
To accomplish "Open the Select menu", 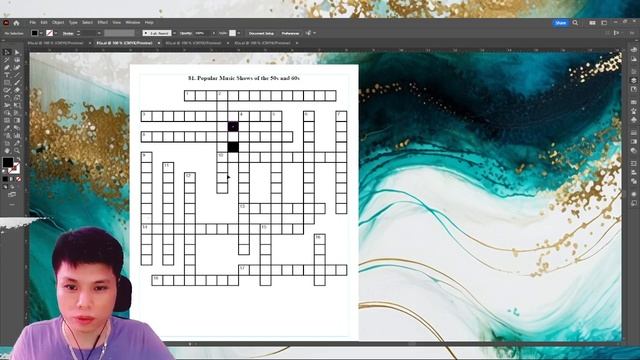I will point(87,23).
